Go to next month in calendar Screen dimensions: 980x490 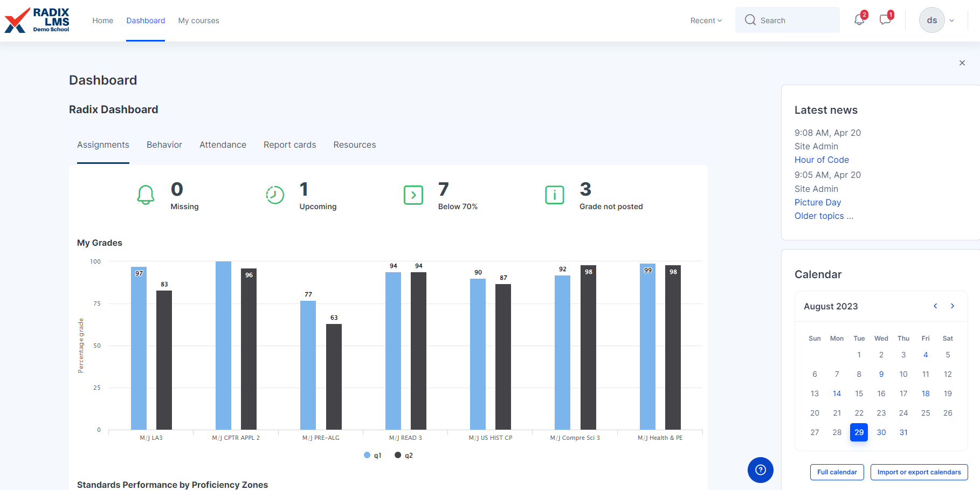pos(953,306)
